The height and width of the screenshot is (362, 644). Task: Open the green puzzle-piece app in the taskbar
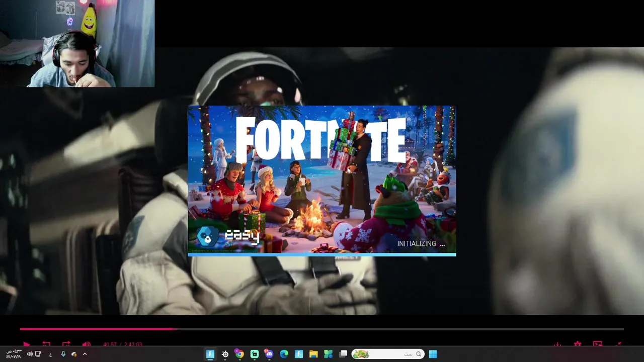[328, 354]
